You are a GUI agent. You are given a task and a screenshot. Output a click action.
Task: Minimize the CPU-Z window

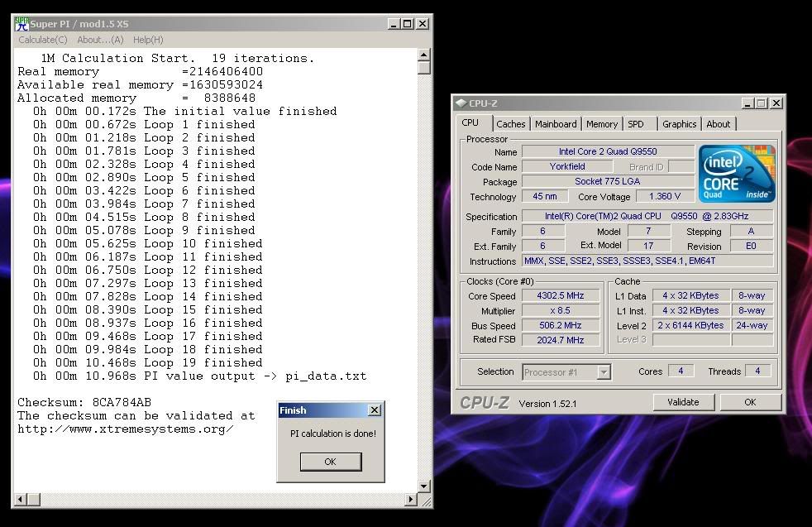(x=748, y=103)
